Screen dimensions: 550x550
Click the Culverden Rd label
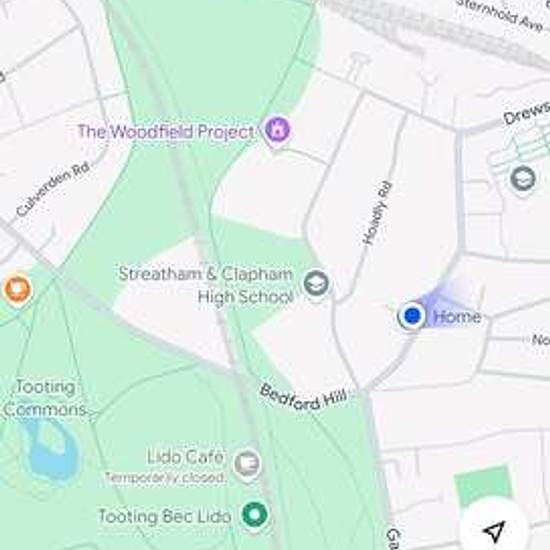point(53,189)
